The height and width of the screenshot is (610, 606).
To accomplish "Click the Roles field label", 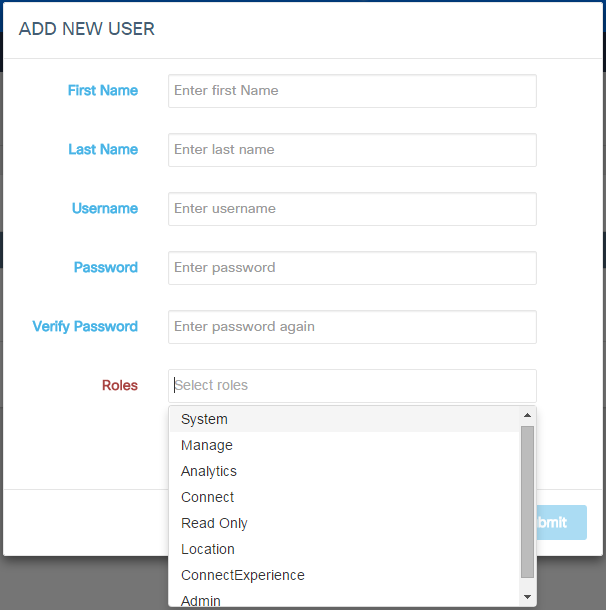I will coord(120,385).
